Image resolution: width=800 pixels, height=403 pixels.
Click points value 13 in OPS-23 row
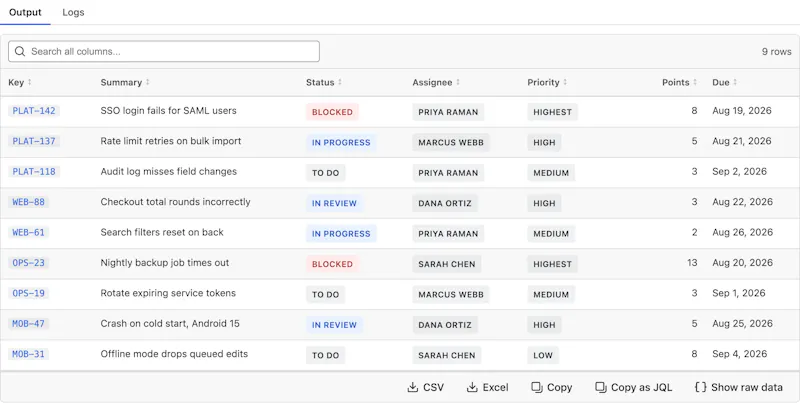tap(692, 263)
